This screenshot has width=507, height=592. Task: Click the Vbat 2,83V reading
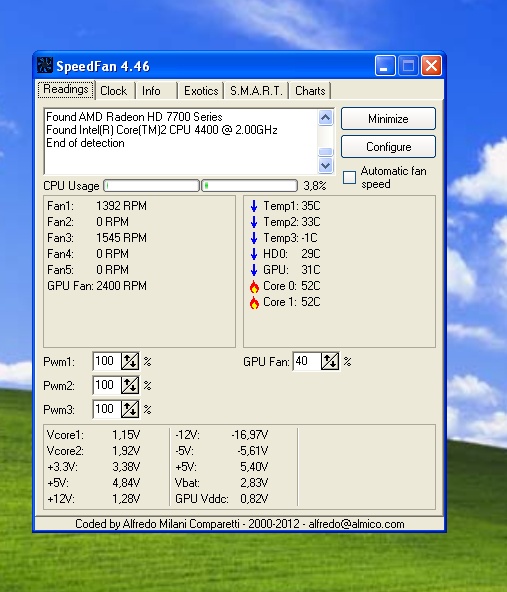pyautogui.click(x=222, y=483)
